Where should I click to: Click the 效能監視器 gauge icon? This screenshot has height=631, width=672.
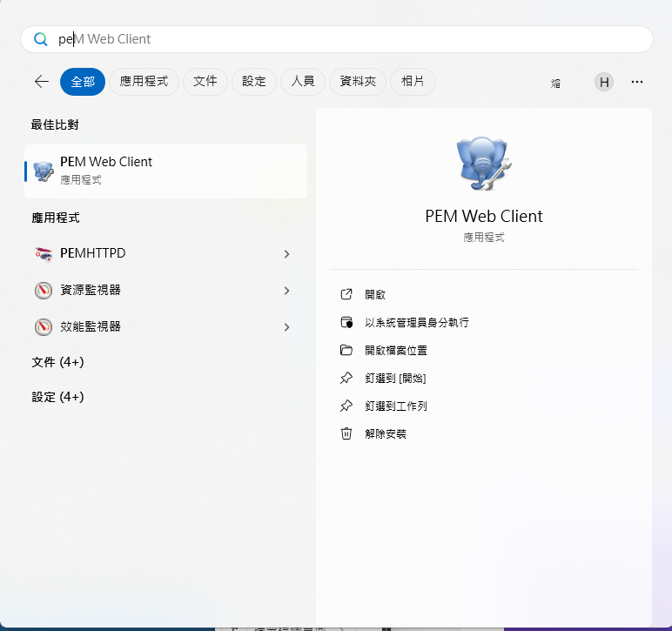(x=44, y=327)
